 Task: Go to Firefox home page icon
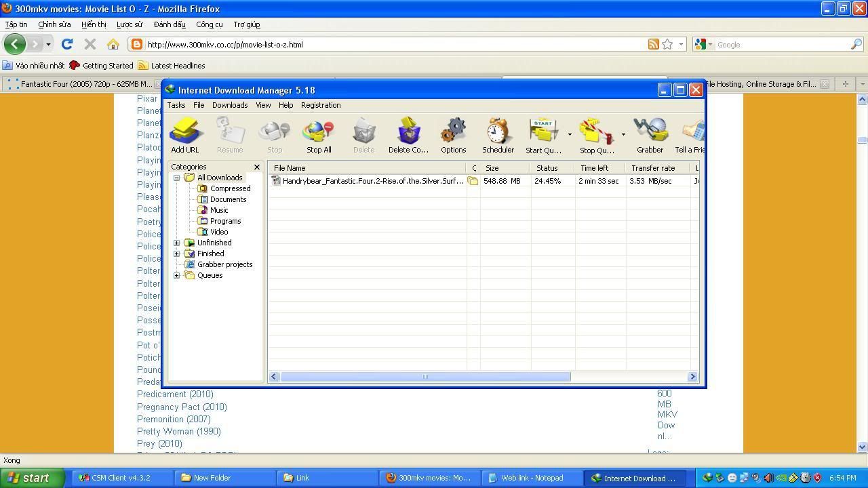pos(113,44)
